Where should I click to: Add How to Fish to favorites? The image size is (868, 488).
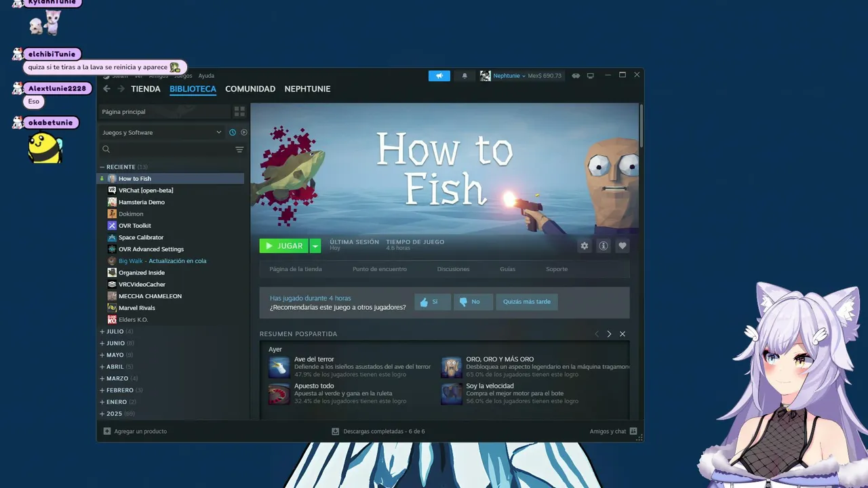pyautogui.click(x=622, y=246)
